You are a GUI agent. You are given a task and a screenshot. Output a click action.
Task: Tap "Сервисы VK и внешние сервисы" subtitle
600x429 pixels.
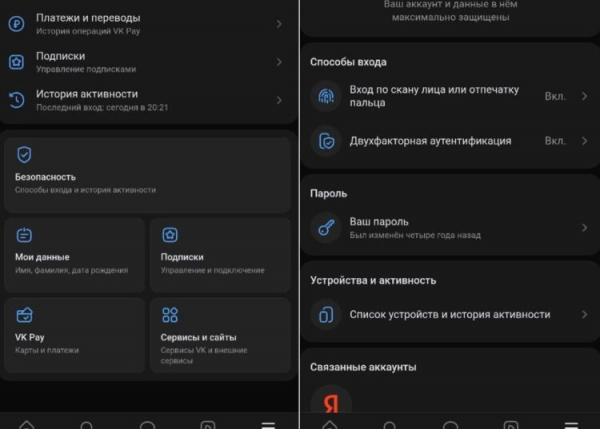pos(204,356)
